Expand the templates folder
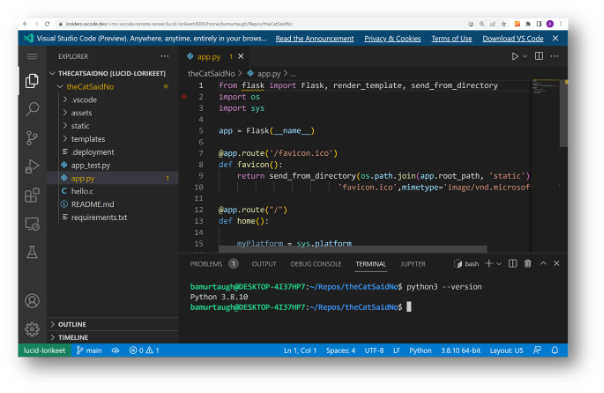604x393 pixels. coord(88,139)
